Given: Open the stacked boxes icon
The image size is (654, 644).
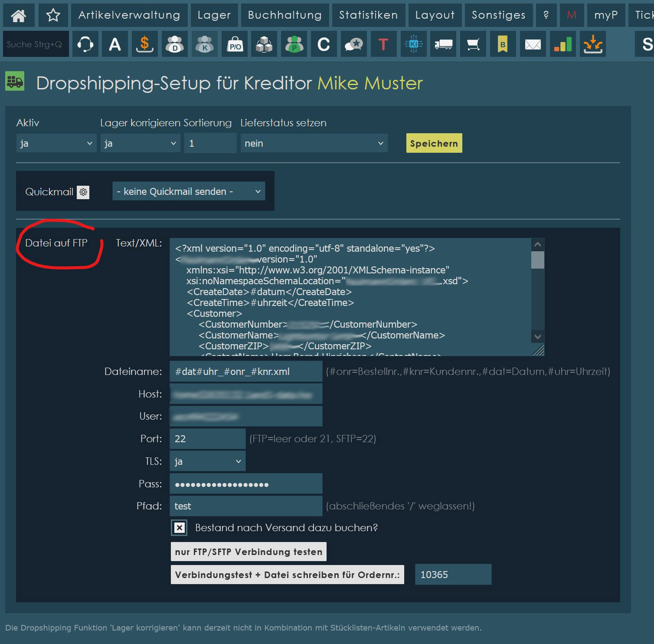Looking at the screenshot, I should 264,44.
